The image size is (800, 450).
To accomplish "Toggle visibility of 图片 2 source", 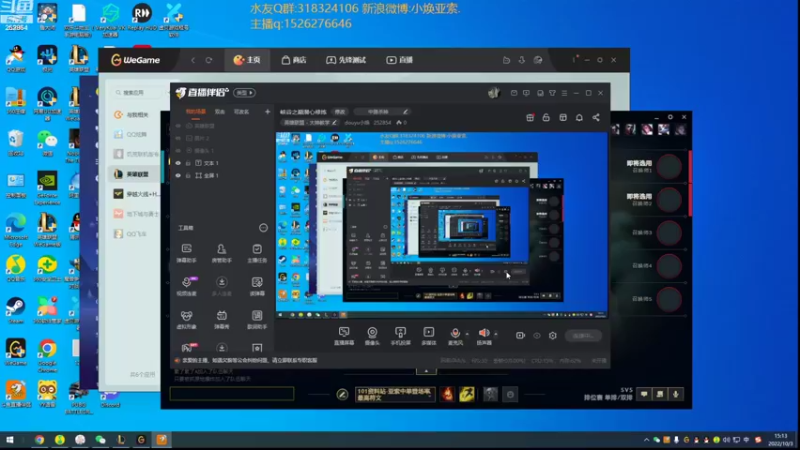I will click(178, 138).
